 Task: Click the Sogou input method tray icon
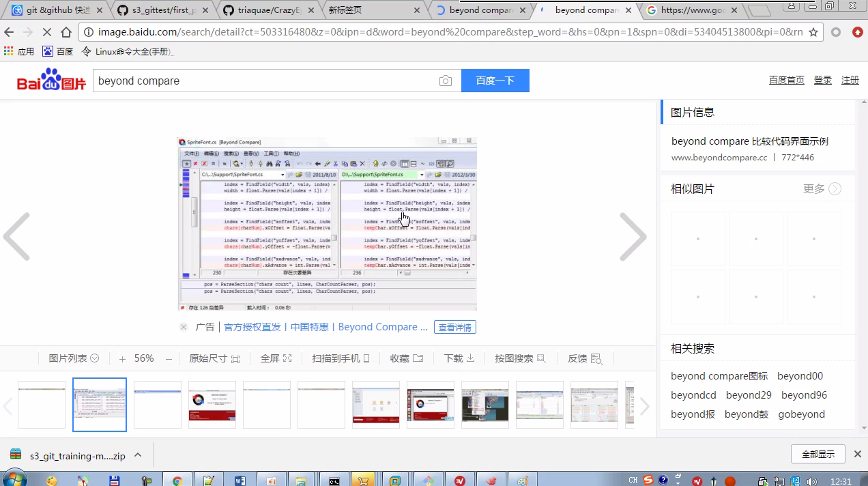pos(648,481)
